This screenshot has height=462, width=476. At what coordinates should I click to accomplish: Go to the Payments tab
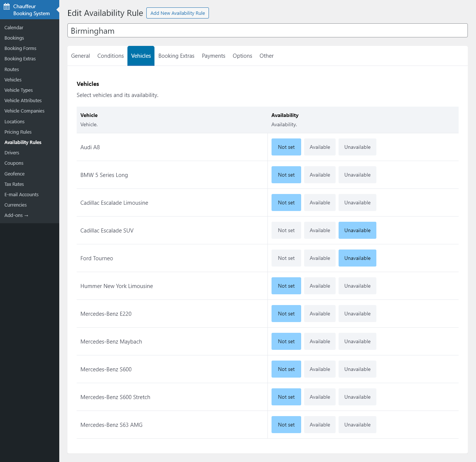click(213, 56)
